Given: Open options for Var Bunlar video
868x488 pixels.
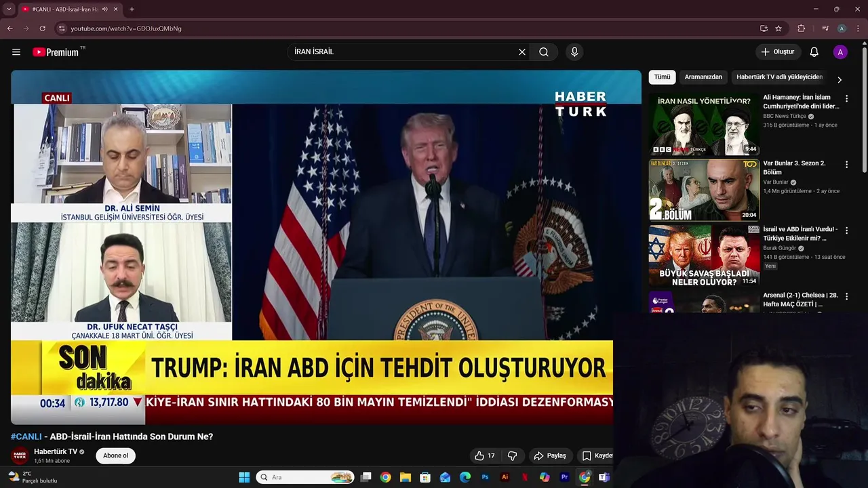Looking at the screenshot, I should click(846, 165).
